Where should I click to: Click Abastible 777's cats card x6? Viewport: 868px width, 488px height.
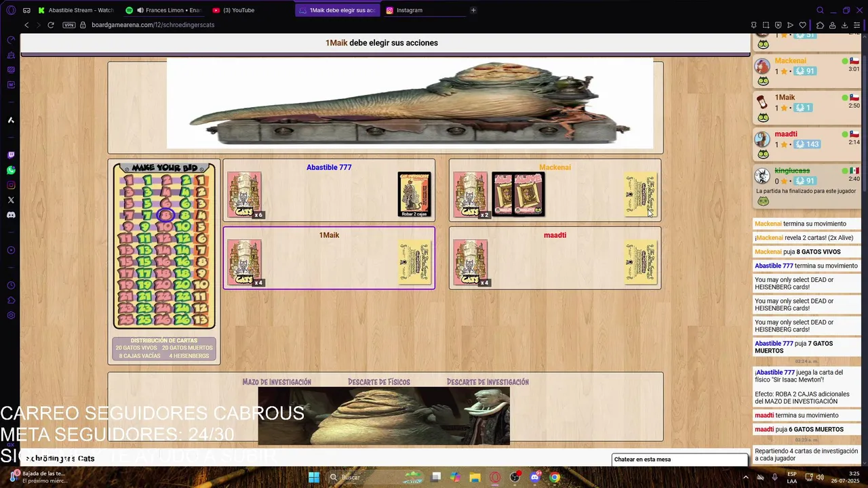(x=244, y=195)
